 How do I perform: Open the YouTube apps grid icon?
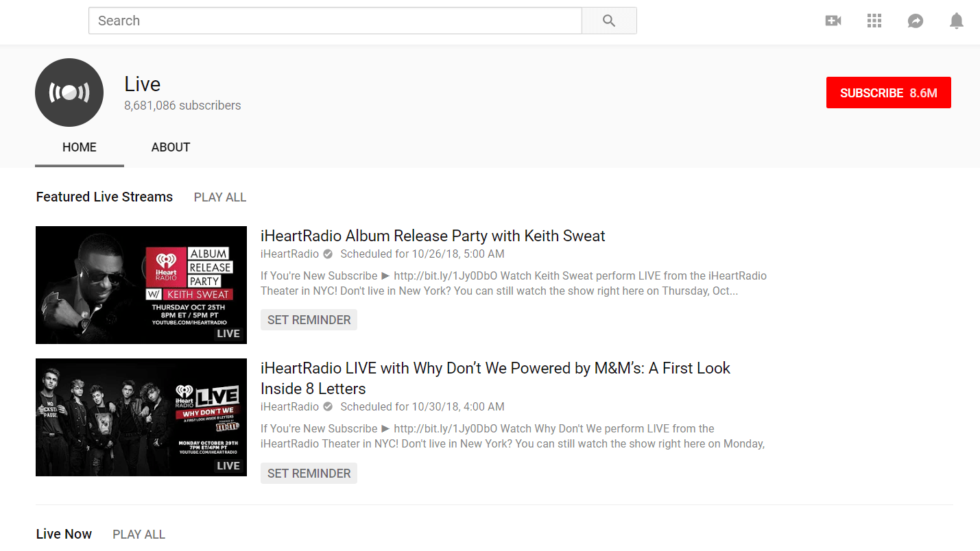coord(874,21)
